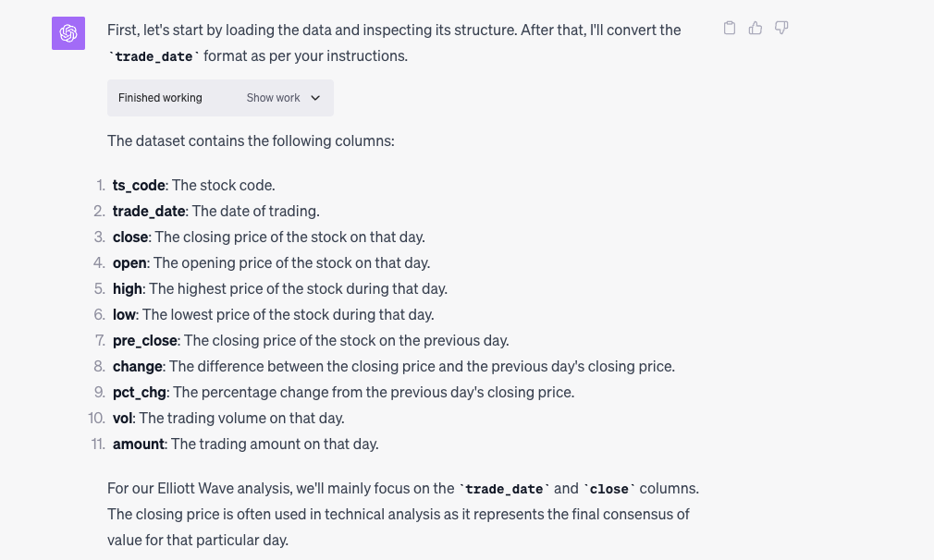Image resolution: width=934 pixels, height=560 pixels.
Task: Click the inline trade_date code in first paragraph
Action: [154, 56]
